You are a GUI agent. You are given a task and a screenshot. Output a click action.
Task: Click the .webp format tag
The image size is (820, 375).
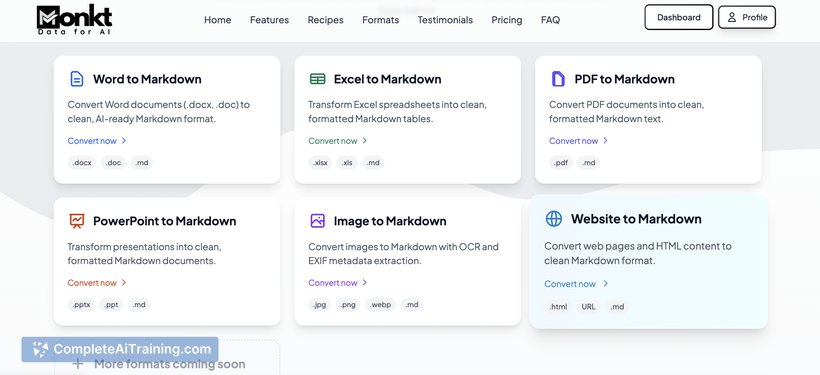tap(381, 304)
